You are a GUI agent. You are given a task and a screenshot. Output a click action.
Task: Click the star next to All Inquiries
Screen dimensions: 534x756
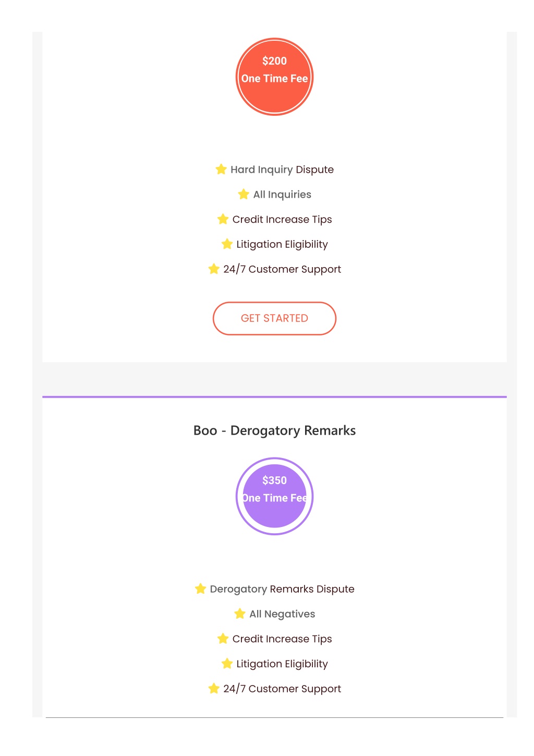[244, 194]
